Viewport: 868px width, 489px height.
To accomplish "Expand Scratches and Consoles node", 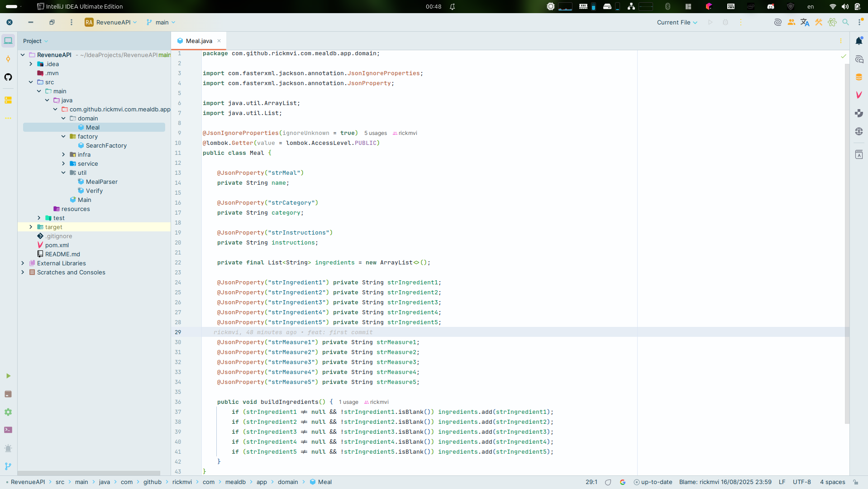I will pyautogui.click(x=23, y=272).
